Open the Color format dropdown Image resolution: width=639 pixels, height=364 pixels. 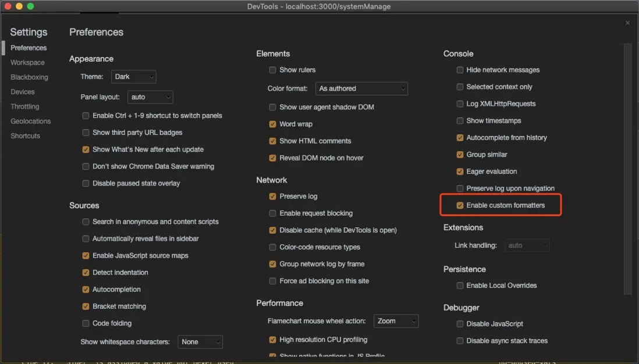(x=361, y=88)
